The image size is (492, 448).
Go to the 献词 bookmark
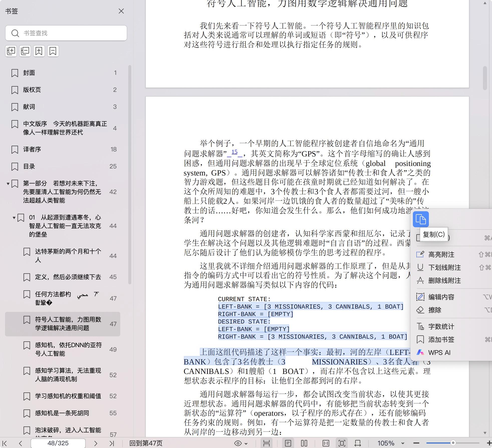pos(63,107)
